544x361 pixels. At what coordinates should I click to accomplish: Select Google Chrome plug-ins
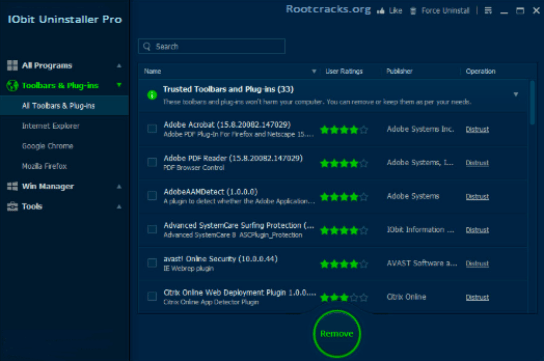coord(65,146)
